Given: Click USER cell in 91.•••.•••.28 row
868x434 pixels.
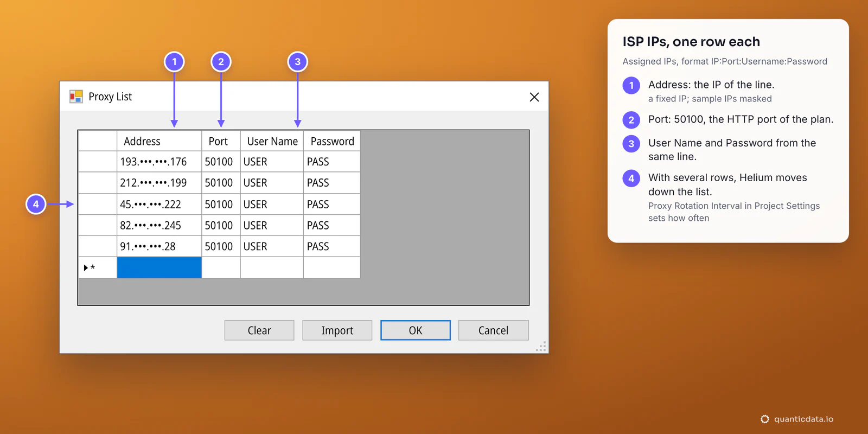Looking at the screenshot, I should [272, 246].
